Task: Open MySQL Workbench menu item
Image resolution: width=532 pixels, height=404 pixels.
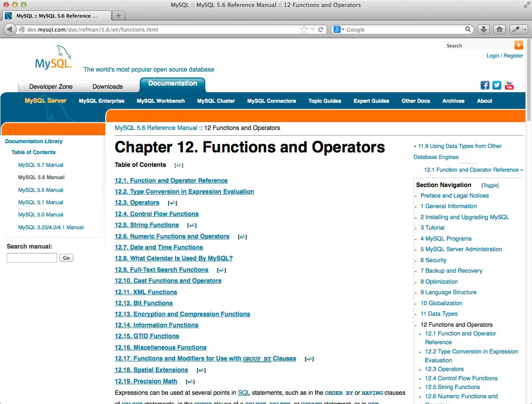Action: pyautogui.click(x=161, y=101)
